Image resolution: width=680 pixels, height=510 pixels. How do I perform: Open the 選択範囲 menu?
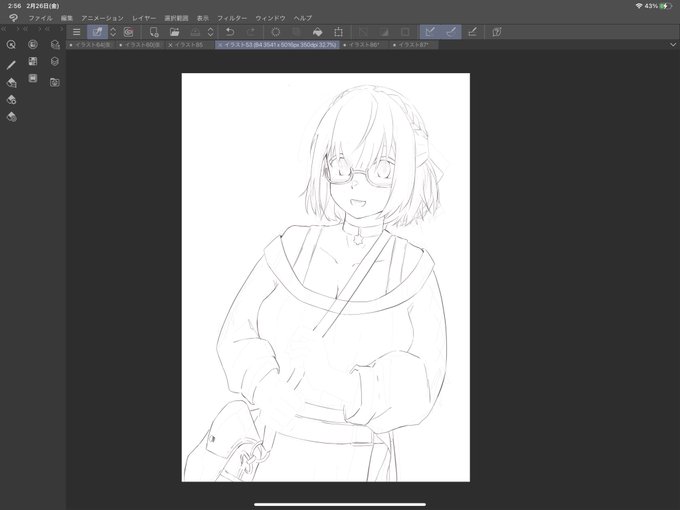point(176,18)
